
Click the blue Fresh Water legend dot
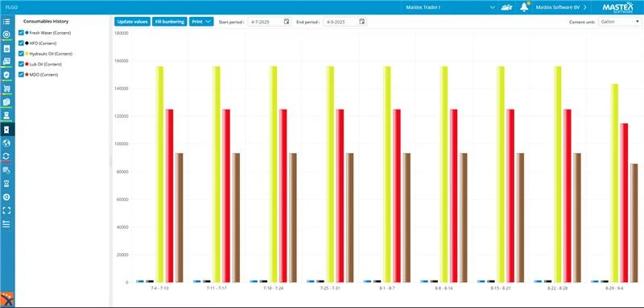(27, 32)
